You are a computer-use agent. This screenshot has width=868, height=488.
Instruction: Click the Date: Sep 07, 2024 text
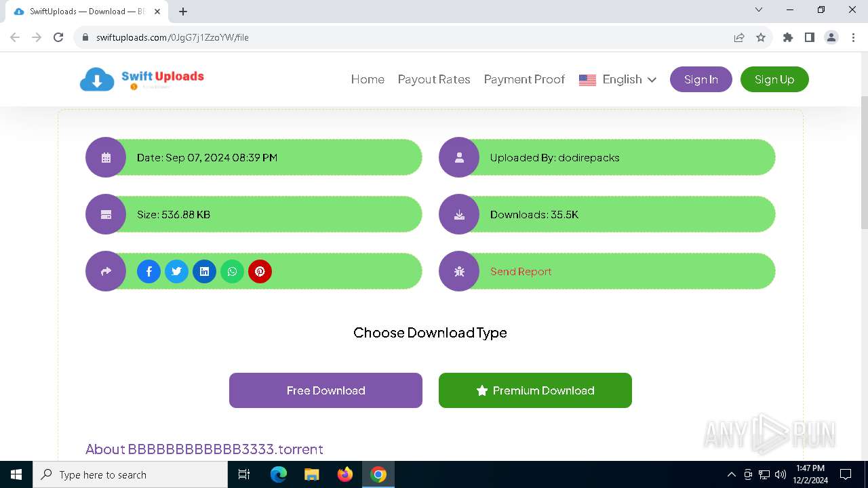(207, 158)
